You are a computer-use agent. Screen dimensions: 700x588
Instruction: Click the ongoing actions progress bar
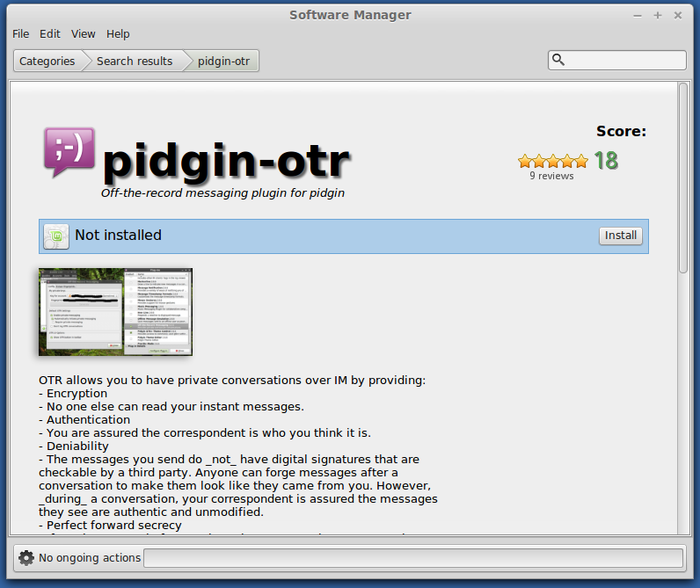pyautogui.click(x=413, y=557)
